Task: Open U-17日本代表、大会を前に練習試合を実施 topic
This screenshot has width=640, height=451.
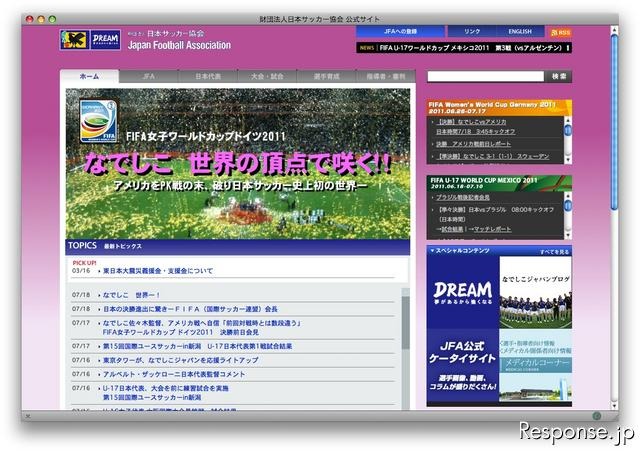Action: [166, 392]
